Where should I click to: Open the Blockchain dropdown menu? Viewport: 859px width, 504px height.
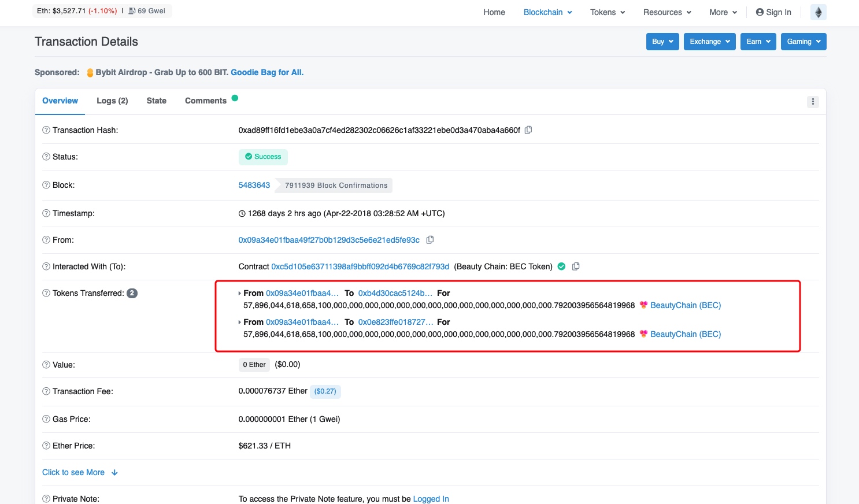[x=547, y=12]
